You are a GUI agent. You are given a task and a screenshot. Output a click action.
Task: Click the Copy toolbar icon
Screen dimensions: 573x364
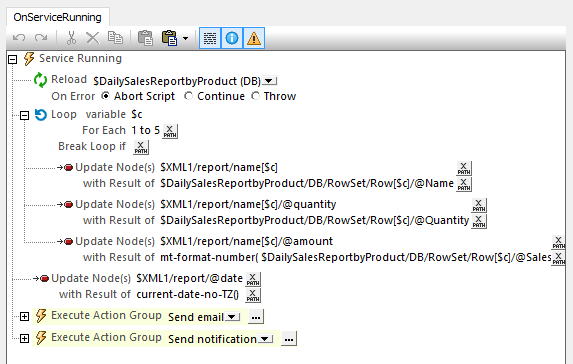point(115,38)
